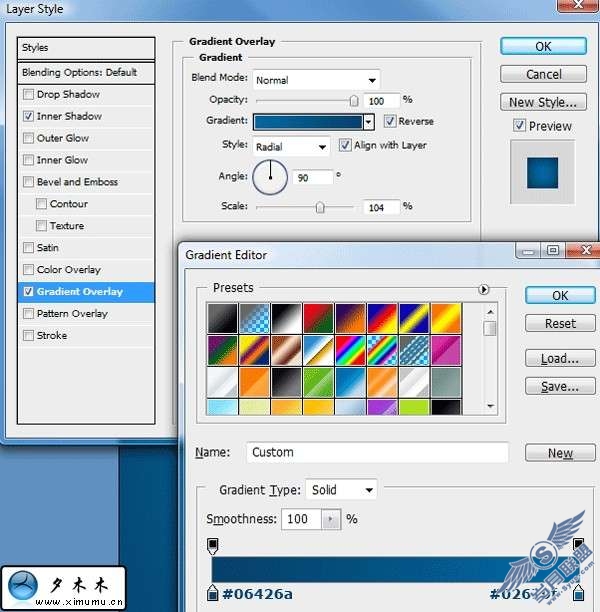600x612 pixels.
Task: Click the right color stop below gradient bar
Action: (578, 592)
